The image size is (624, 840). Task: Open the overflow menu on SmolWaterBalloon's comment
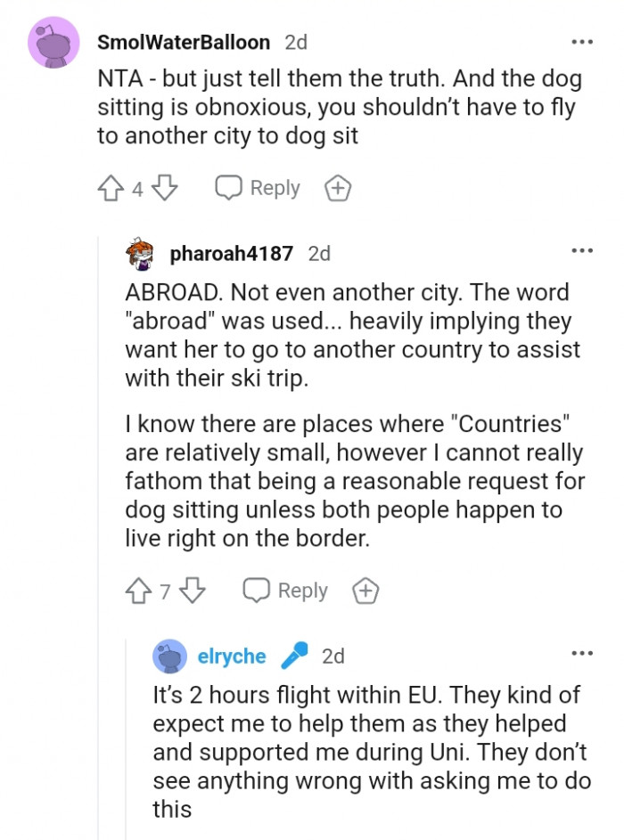(x=581, y=41)
